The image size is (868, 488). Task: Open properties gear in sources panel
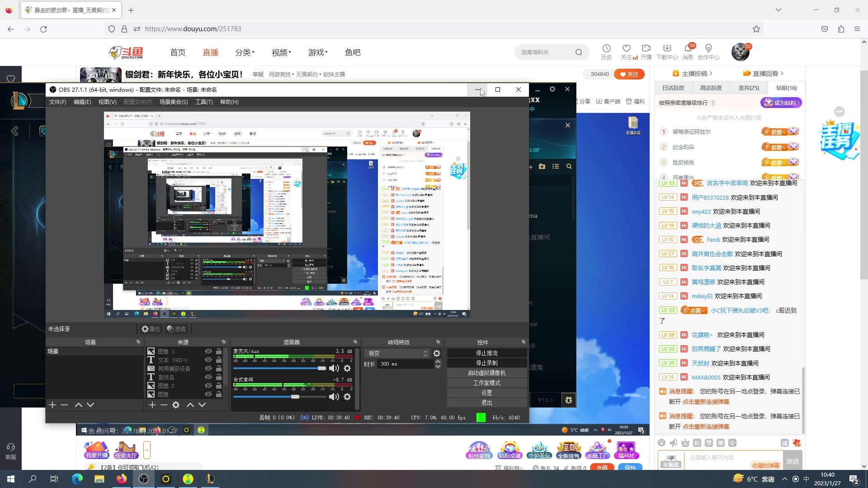176,405
